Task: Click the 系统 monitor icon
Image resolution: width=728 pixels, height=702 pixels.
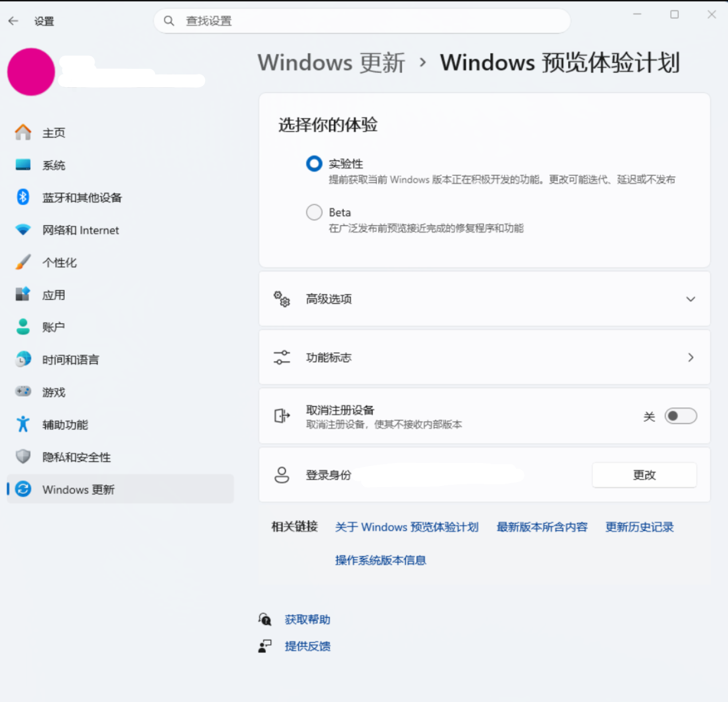Action: click(x=23, y=165)
